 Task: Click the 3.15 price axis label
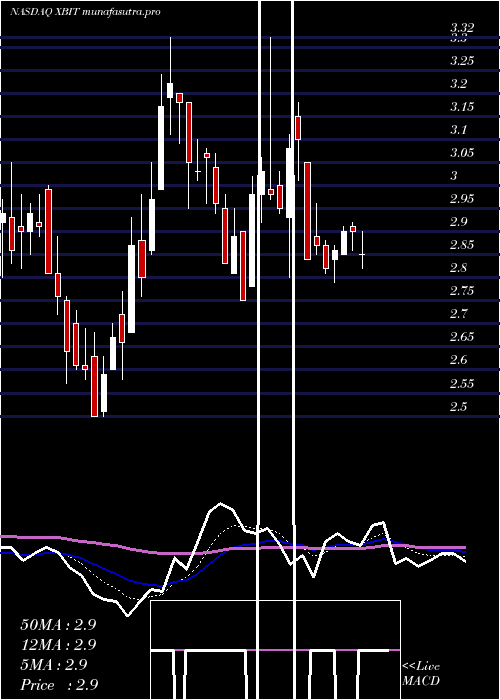point(462,107)
